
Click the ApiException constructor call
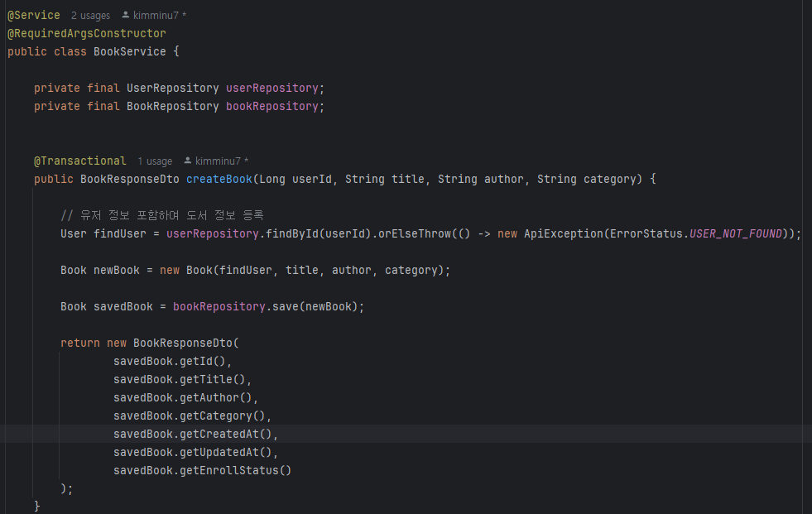click(x=564, y=234)
